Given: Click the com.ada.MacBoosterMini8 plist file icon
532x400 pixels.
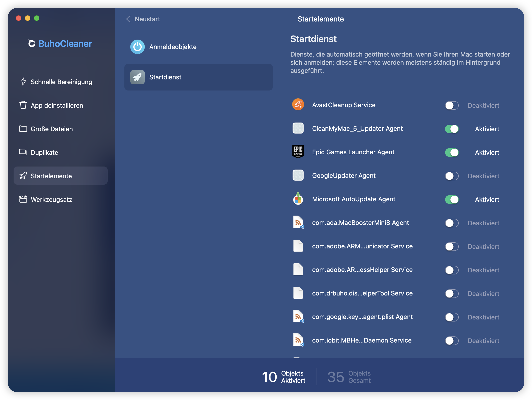Looking at the screenshot, I should tap(298, 222).
